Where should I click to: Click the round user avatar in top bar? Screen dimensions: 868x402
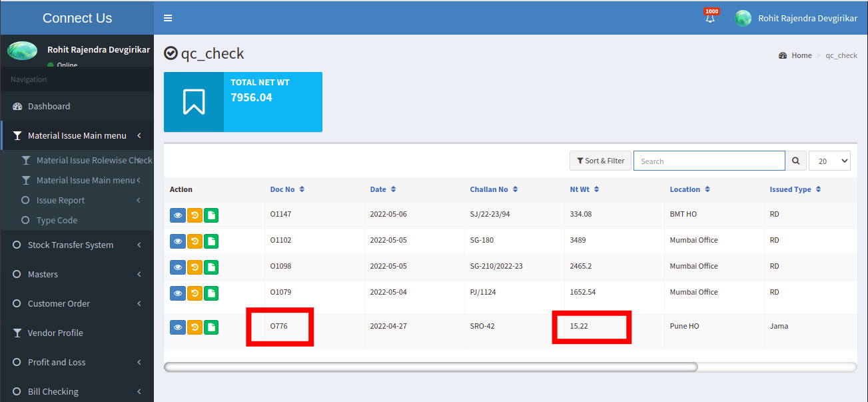(743, 18)
